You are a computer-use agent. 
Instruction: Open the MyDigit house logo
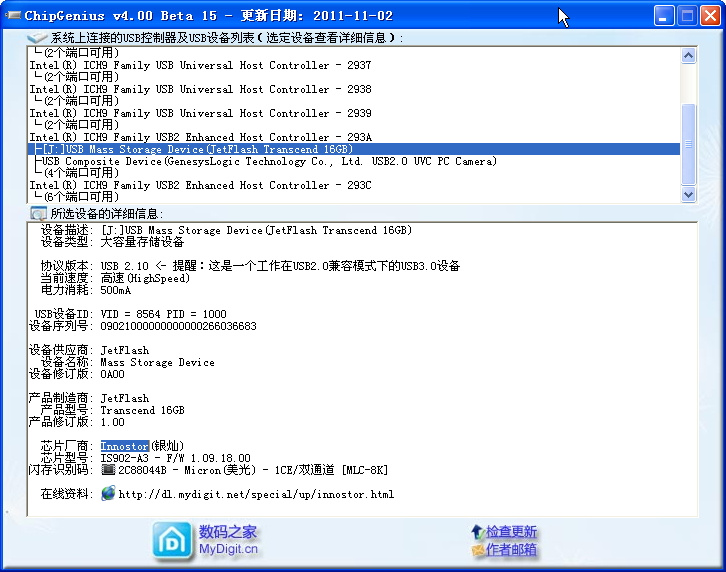[x=172, y=541]
